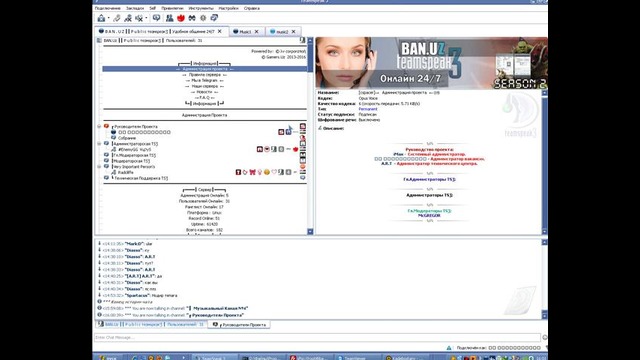Viewport: 640px width, 360px height.
Task: Select the Новости spacer channel
Action: [x=204, y=92]
